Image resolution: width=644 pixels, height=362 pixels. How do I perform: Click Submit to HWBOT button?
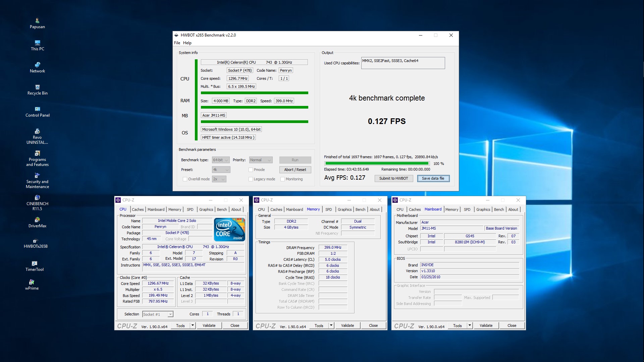(x=393, y=179)
